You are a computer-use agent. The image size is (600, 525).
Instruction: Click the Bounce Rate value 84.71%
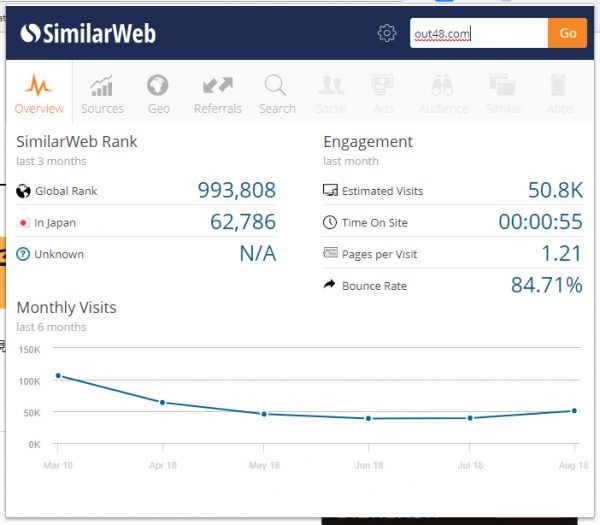[x=547, y=285]
